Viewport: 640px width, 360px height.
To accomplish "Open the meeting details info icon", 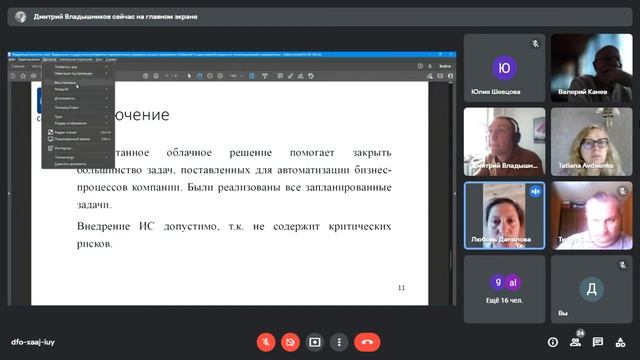I will pyautogui.click(x=553, y=342).
